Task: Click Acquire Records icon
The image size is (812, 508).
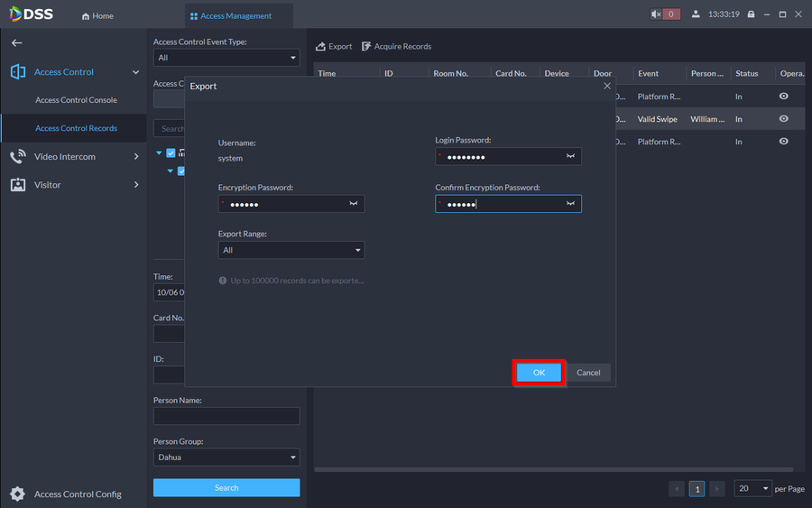Action: coord(367,46)
